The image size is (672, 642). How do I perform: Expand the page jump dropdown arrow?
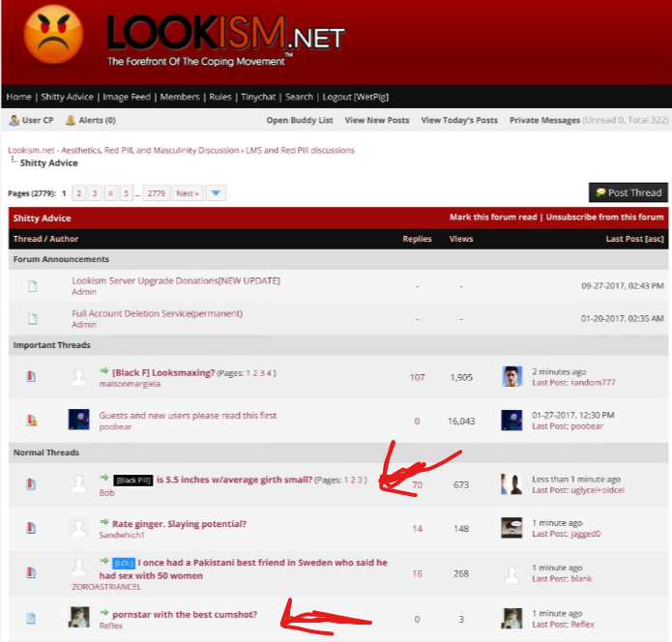pyautogui.click(x=217, y=193)
